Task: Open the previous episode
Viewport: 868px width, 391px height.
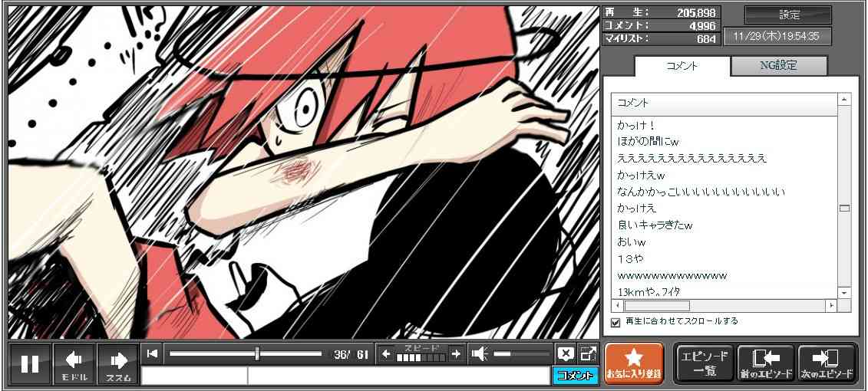Action: [x=765, y=363]
